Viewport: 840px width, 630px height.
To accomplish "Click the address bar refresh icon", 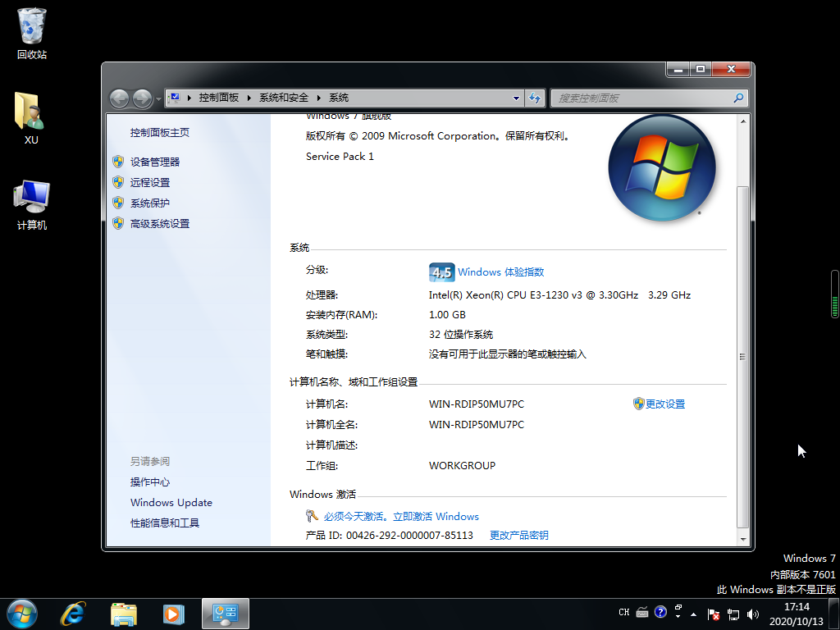I will (536, 98).
